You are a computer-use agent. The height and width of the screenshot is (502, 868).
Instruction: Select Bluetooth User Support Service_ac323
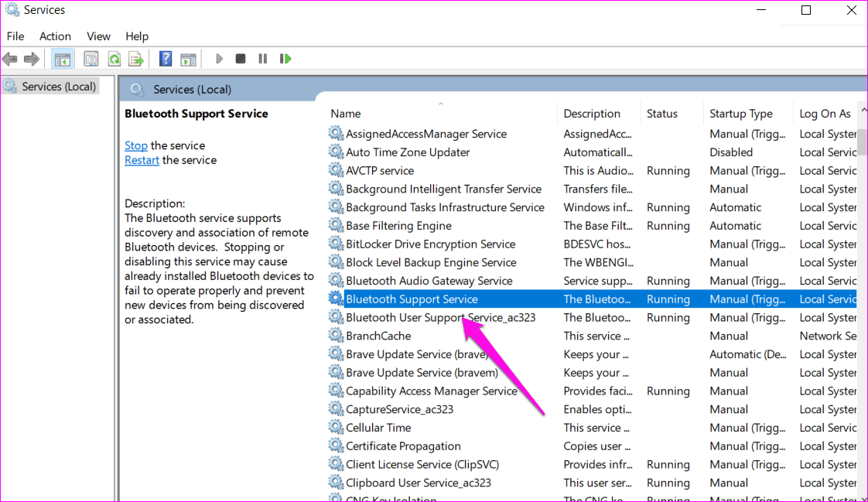[x=592, y=317]
